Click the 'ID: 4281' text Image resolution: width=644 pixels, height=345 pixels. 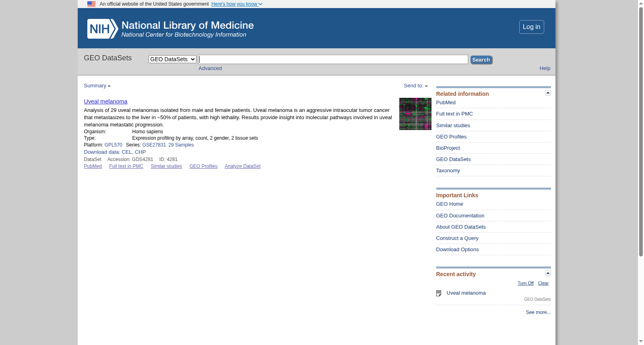tap(168, 159)
